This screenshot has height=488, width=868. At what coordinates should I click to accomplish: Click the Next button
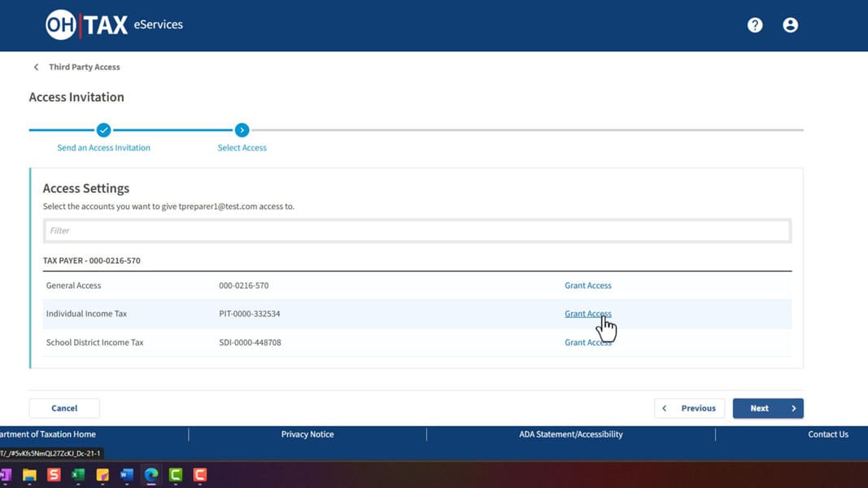tap(768, 408)
